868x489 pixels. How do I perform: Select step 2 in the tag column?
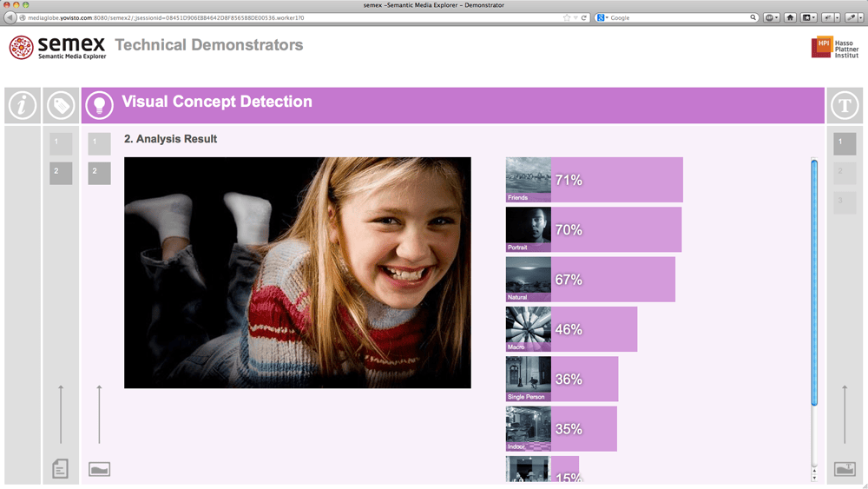60,173
